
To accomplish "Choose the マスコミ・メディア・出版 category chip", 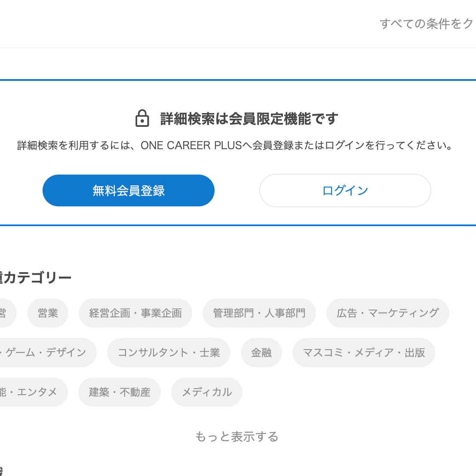I will click(364, 353).
